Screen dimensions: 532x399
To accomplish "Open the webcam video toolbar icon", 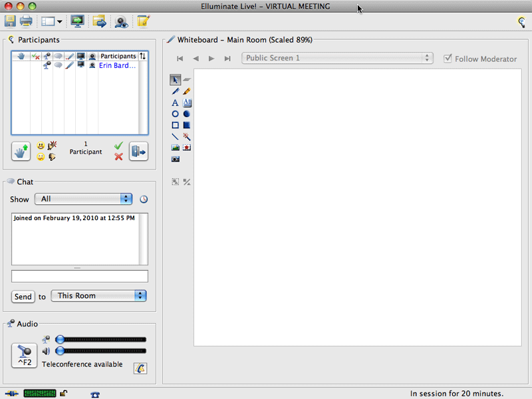I will coord(121,22).
